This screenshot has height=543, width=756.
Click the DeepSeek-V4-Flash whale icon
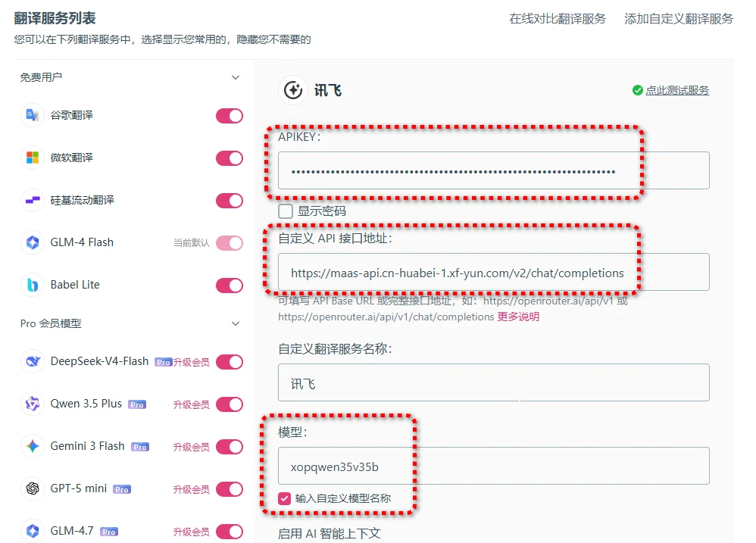[33, 361]
